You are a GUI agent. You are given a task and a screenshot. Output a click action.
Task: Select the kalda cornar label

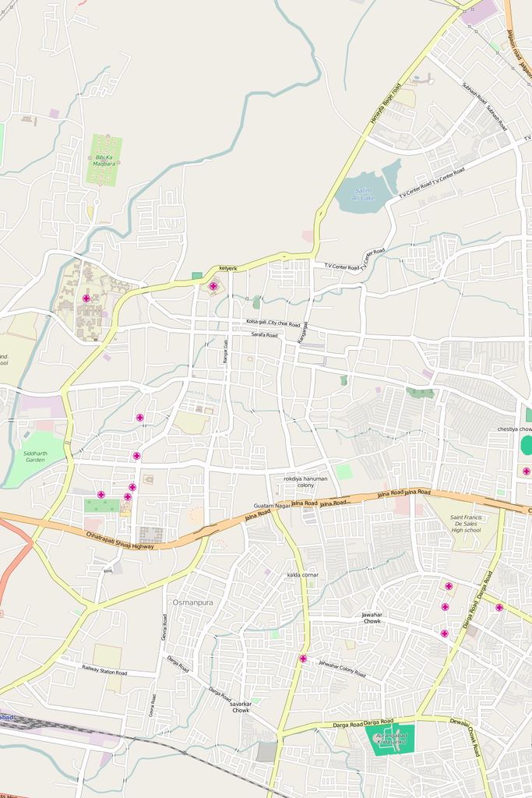[x=303, y=574]
